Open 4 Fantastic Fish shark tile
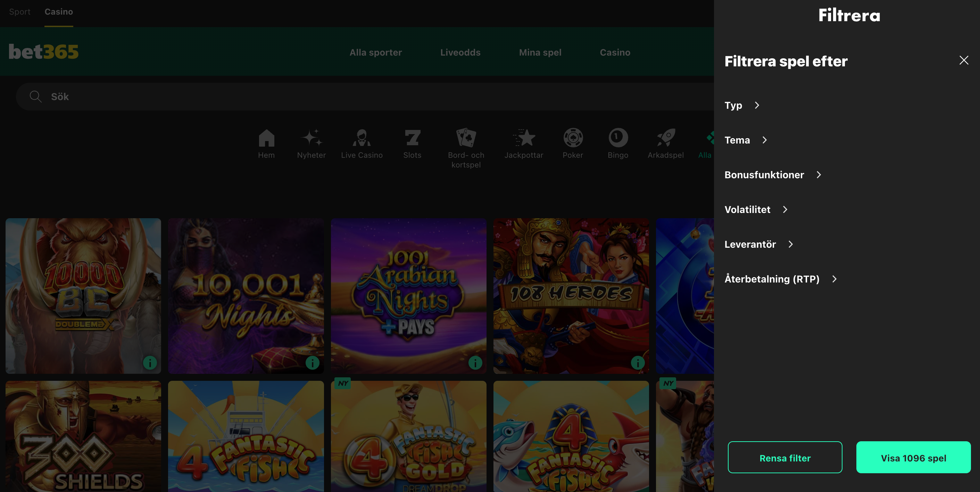980x492 pixels. (x=571, y=436)
